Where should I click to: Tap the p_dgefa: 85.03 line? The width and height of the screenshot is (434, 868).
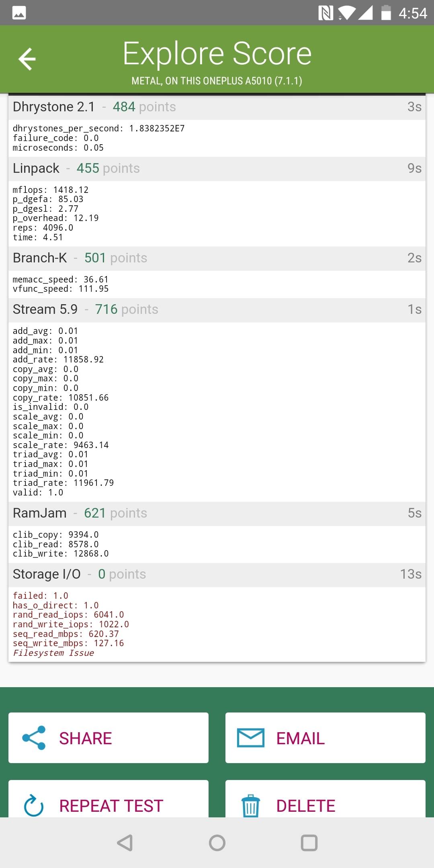48,199
